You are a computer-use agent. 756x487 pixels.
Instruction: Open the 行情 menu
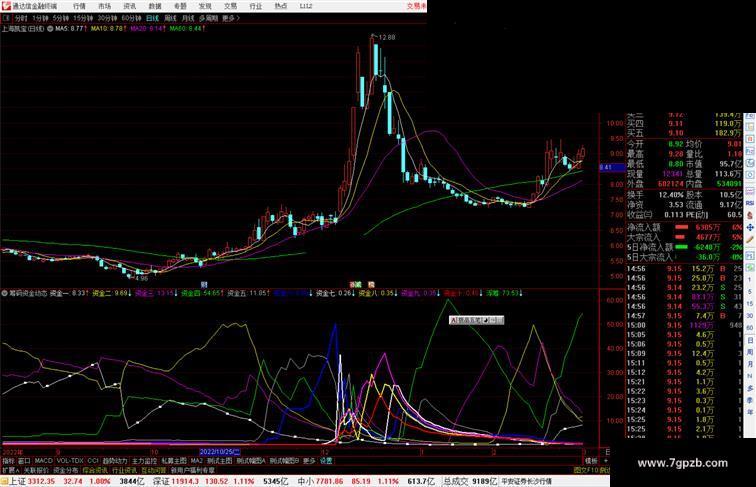79,6
